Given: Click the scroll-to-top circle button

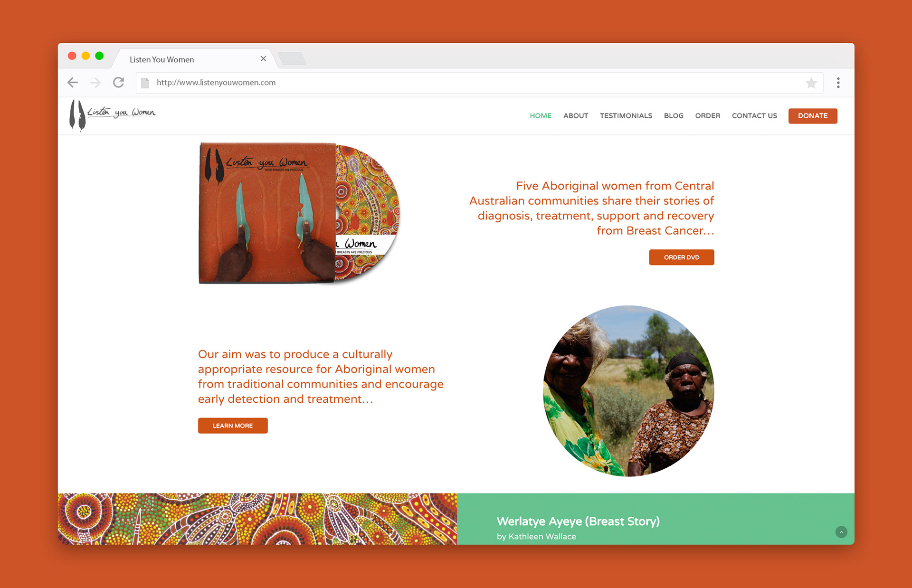Looking at the screenshot, I should pos(841,532).
